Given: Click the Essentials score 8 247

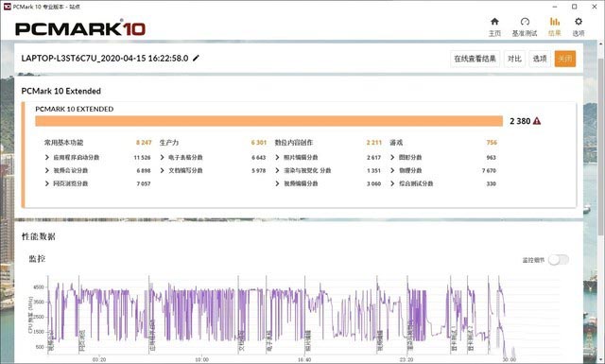Looking at the screenshot, I should click(x=144, y=143).
